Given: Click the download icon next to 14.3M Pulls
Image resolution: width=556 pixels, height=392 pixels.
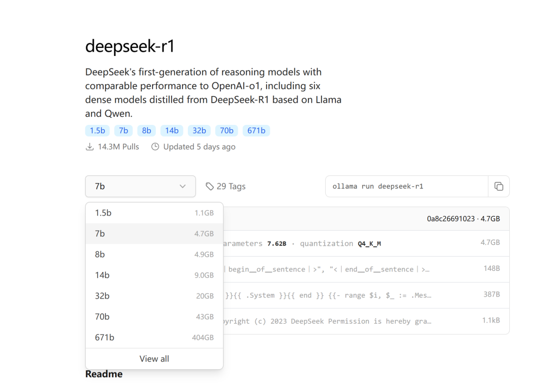Looking at the screenshot, I should pos(90,147).
